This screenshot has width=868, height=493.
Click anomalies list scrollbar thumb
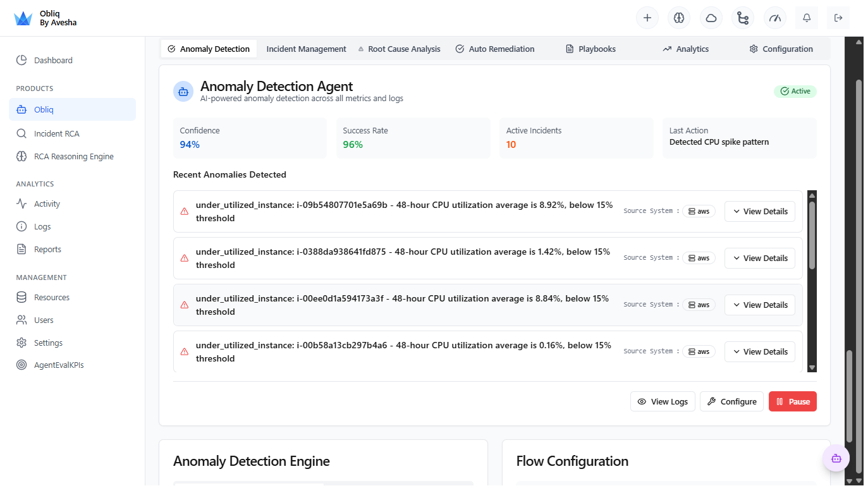point(812,236)
